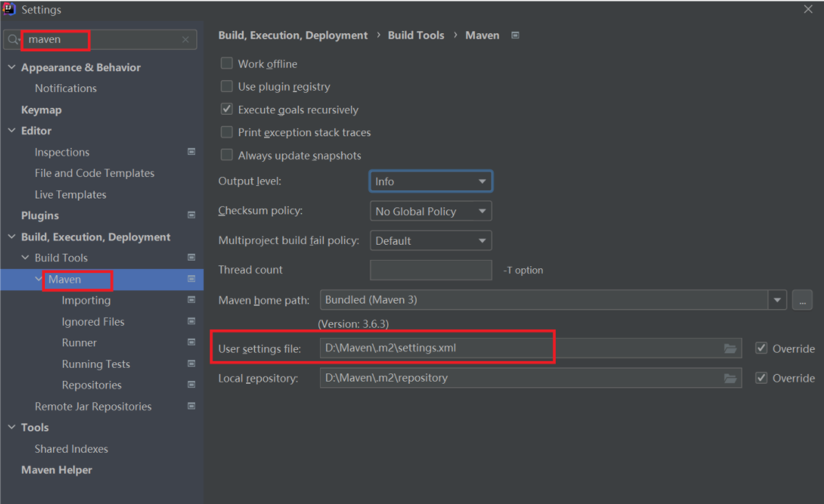
Task: Open Notifications settings page
Action: 66,88
